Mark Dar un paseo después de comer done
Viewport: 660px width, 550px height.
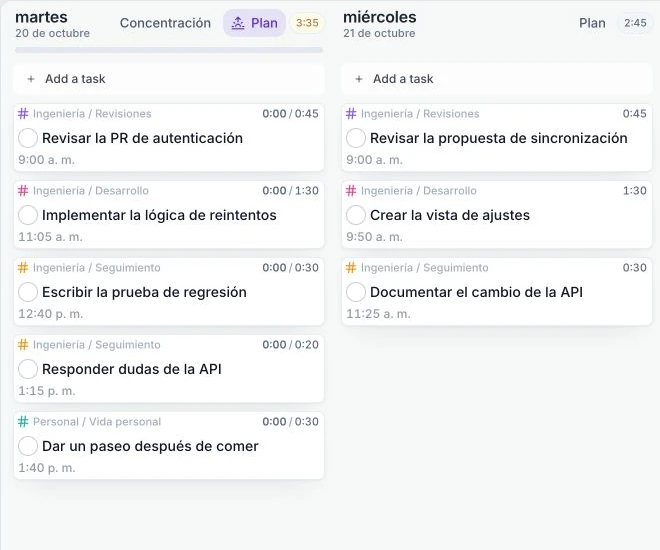click(28, 446)
